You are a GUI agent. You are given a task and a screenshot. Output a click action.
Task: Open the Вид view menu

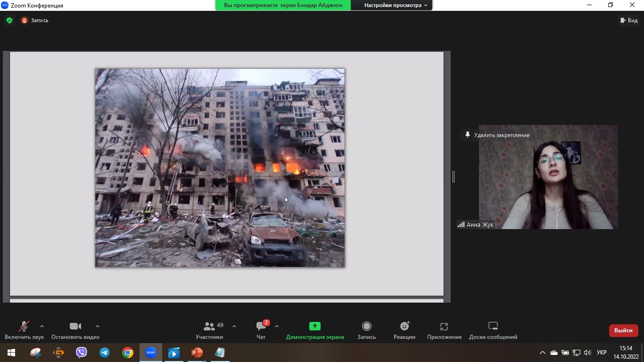629,20
